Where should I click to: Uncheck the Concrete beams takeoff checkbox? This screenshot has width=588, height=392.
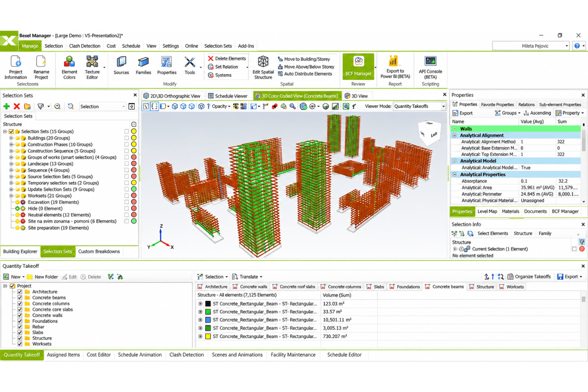coord(19,297)
